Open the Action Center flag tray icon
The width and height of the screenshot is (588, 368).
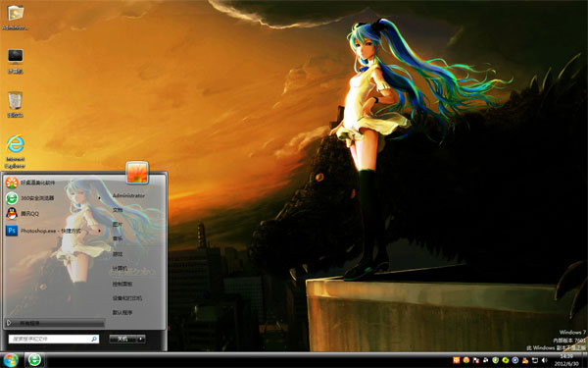[476, 360]
